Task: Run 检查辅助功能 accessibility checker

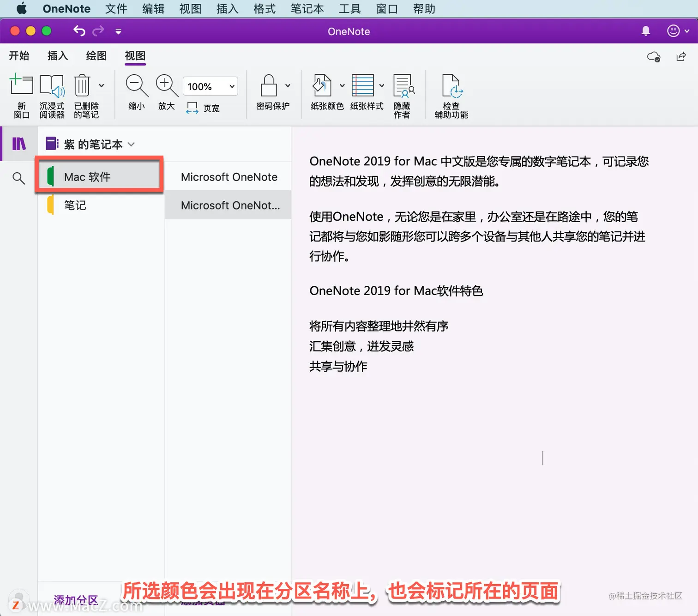Action: point(451,96)
